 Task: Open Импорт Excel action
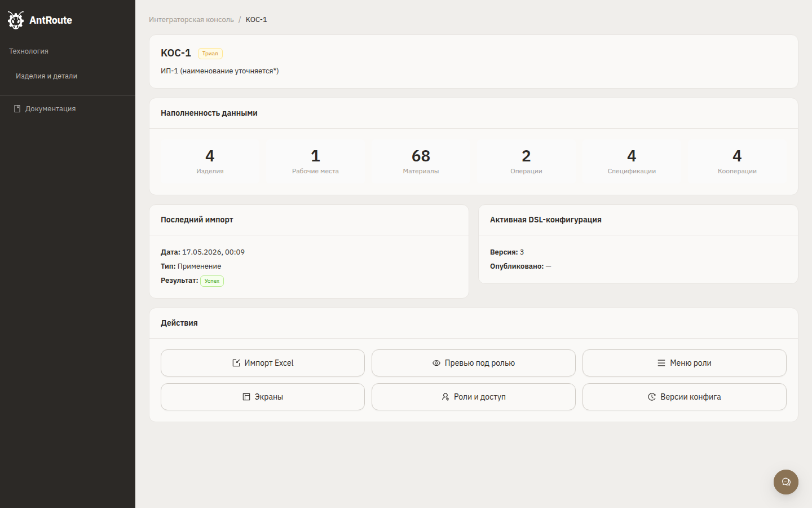pyautogui.click(x=263, y=363)
